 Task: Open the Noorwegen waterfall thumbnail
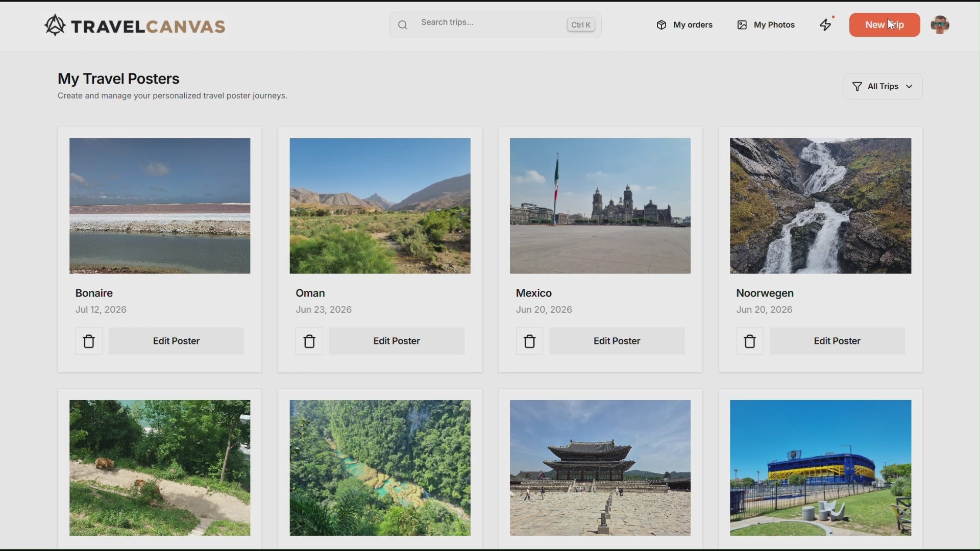820,206
